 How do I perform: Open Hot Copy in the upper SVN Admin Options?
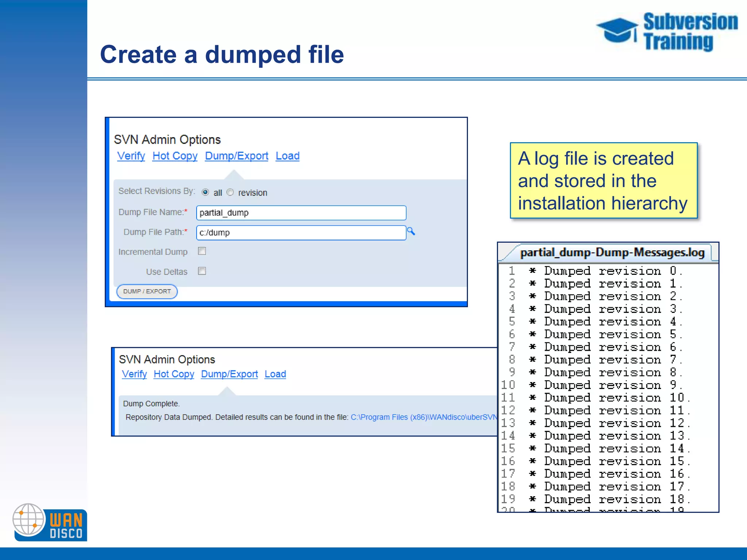pos(175,156)
